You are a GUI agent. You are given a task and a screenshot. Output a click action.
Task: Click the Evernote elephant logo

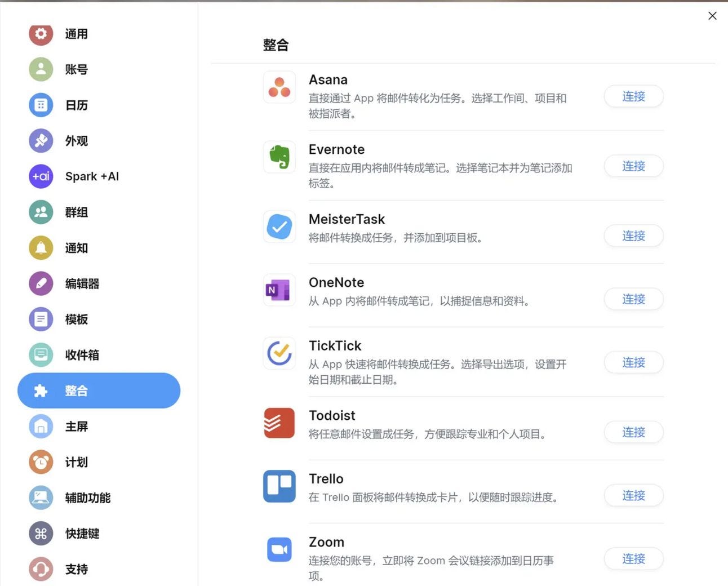click(x=279, y=157)
